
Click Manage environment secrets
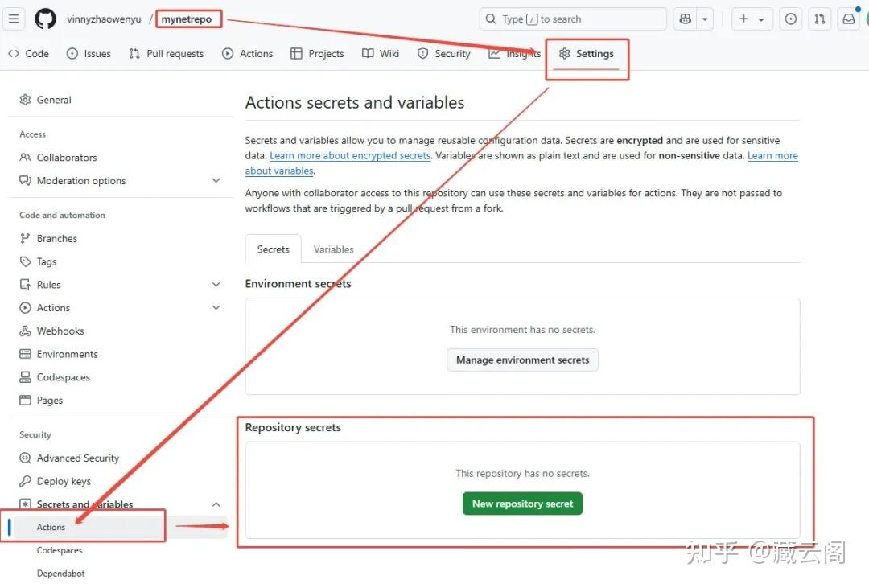pos(521,360)
